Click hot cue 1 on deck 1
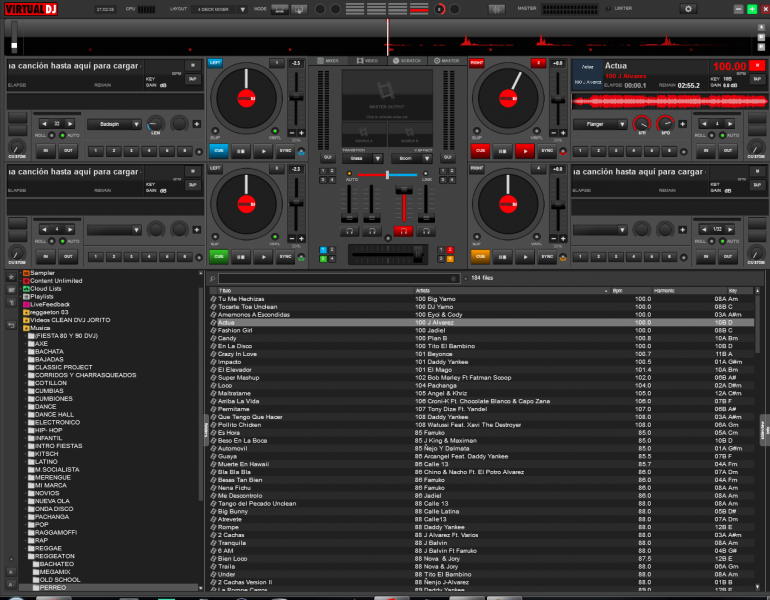 [96, 151]
